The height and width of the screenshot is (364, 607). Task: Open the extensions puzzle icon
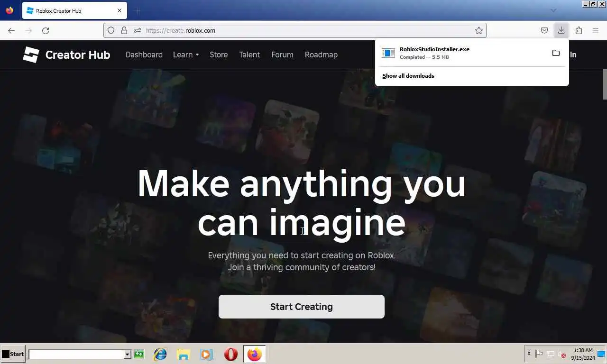(x=579, y=30)
